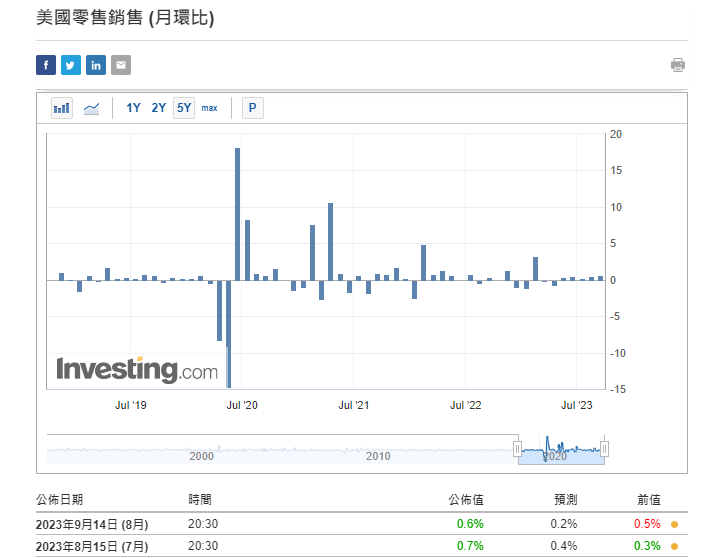The image size is (706, 558).
Task: Switch to bar chart type icon
Action: [x=62, y=108]
